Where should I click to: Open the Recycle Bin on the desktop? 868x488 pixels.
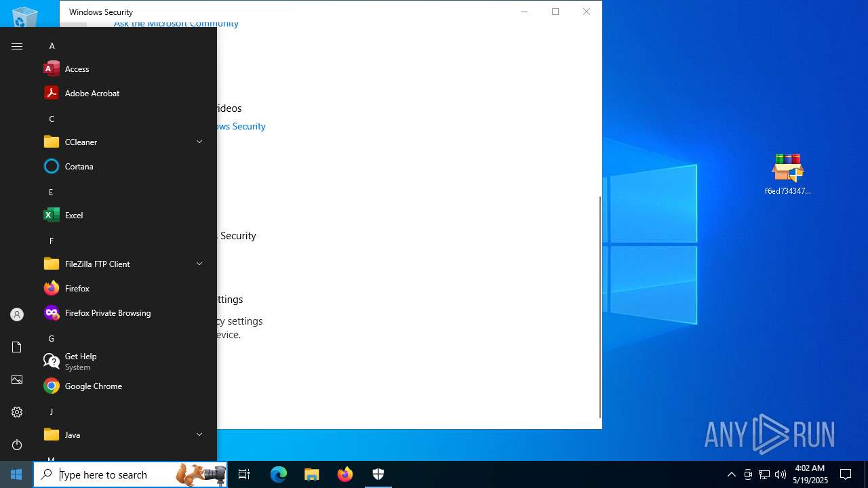tap(25, 16)
